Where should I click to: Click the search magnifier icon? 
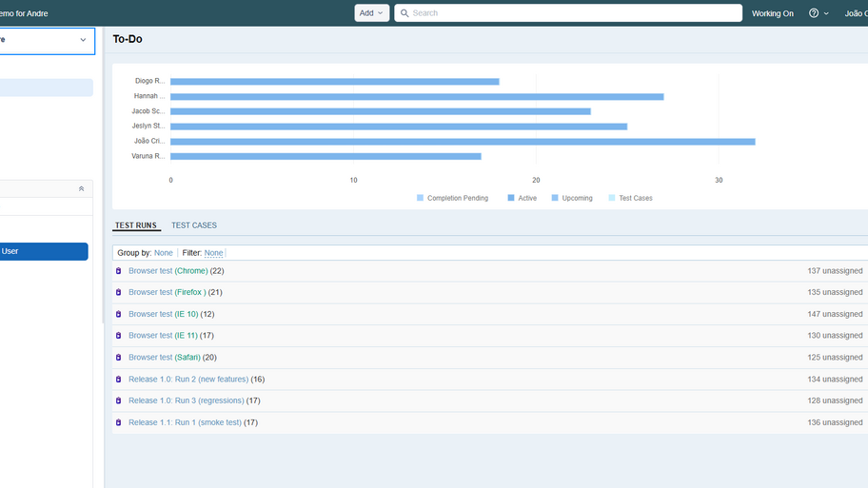coord(404,13)
